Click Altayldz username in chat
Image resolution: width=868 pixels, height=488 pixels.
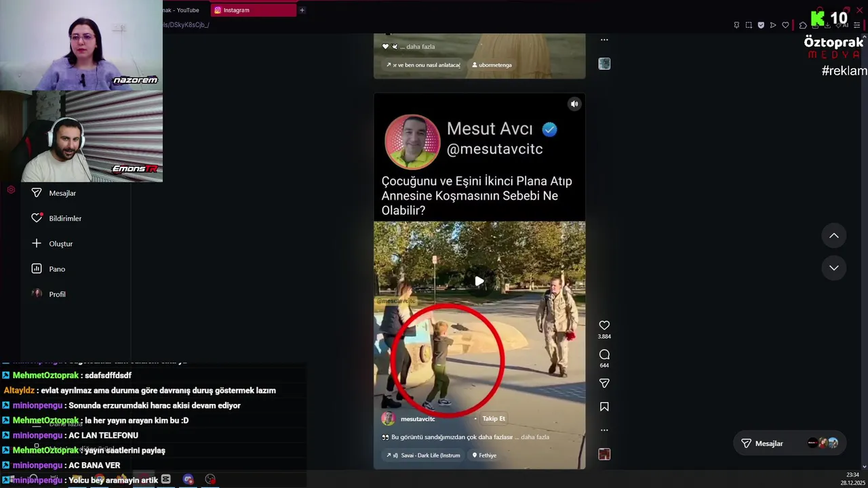(x=18, y=390)
